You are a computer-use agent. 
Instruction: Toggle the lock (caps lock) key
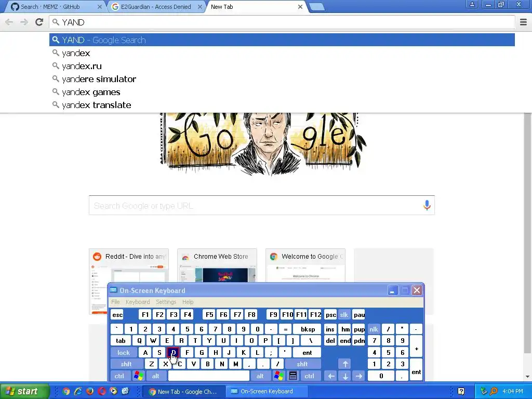(x=124, y=353)
